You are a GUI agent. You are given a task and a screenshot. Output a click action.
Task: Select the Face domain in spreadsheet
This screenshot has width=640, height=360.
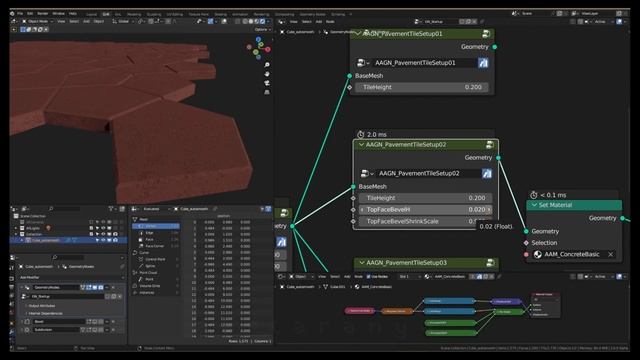click(156, 239)
